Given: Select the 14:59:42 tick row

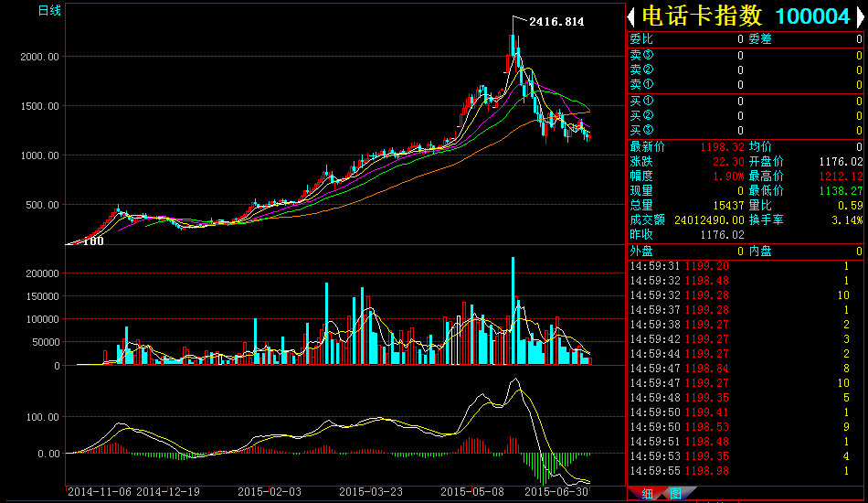Looking at the screenshot, I should 746,339.
